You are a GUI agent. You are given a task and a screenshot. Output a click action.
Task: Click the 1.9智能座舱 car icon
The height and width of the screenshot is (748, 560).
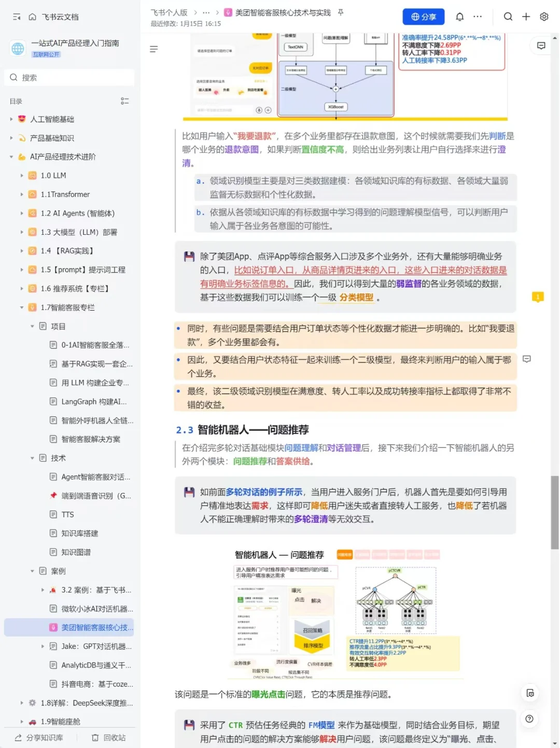point(32,722)
